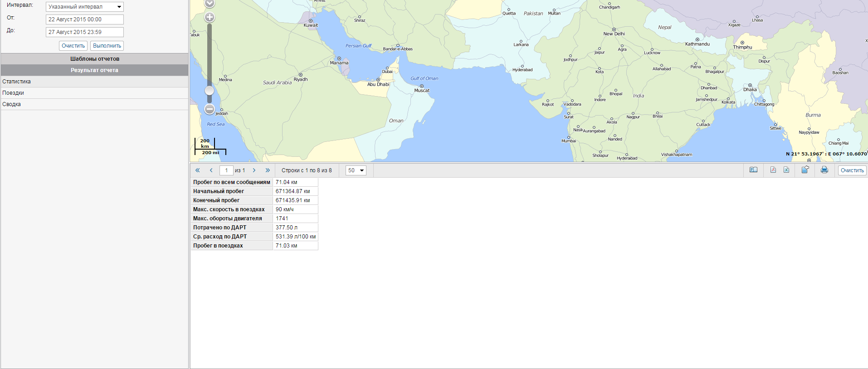Export report to Excel file
The height and width of the screenshot is (369, 868).
click(x=786, y=170)
